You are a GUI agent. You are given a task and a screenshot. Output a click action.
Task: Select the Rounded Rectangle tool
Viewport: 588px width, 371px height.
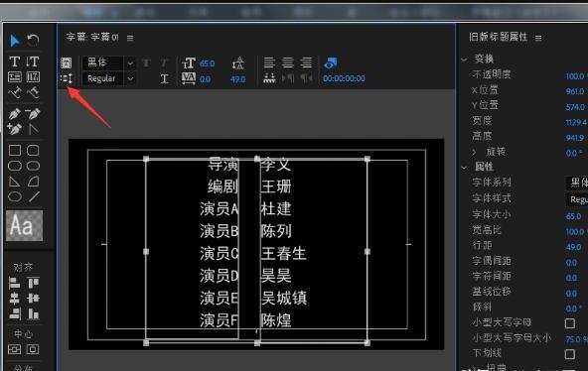tap(33, 166)
